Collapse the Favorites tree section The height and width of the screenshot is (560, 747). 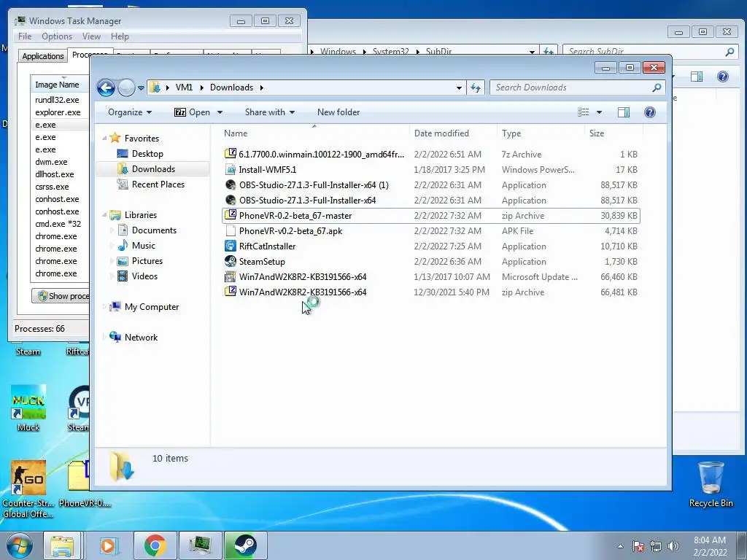104,139
